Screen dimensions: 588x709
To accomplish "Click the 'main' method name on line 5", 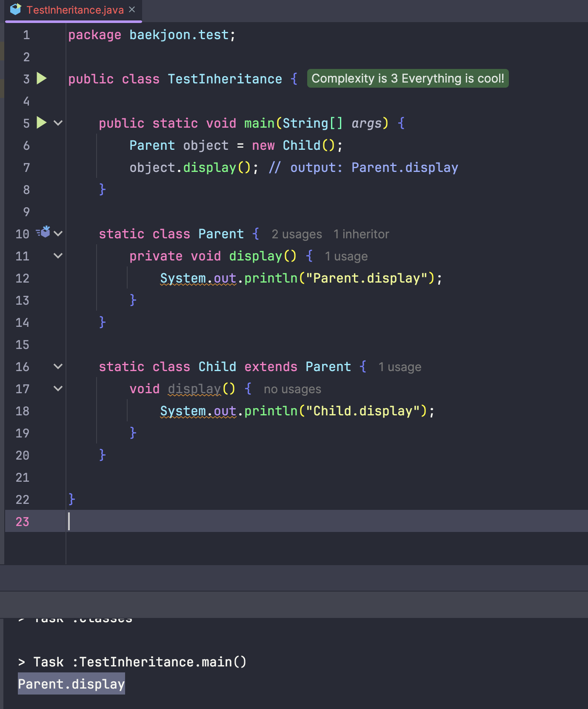I will (260, 123).
